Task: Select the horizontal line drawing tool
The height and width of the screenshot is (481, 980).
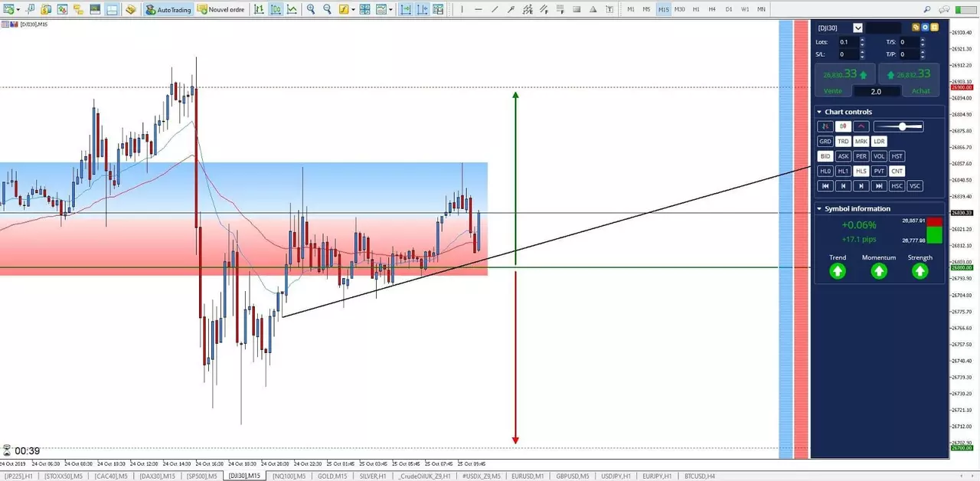Action: [x=478, y=9]
